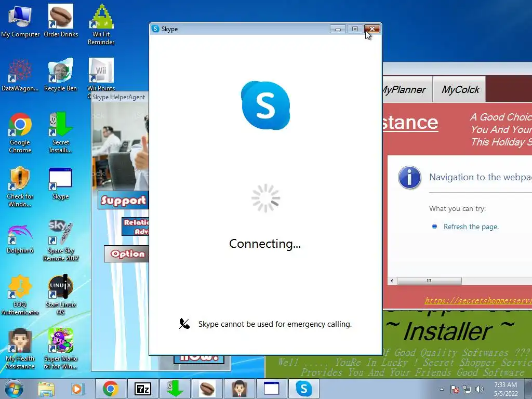
Task: Open My Health Assistance desktop icon
Action: coord(20,349)
